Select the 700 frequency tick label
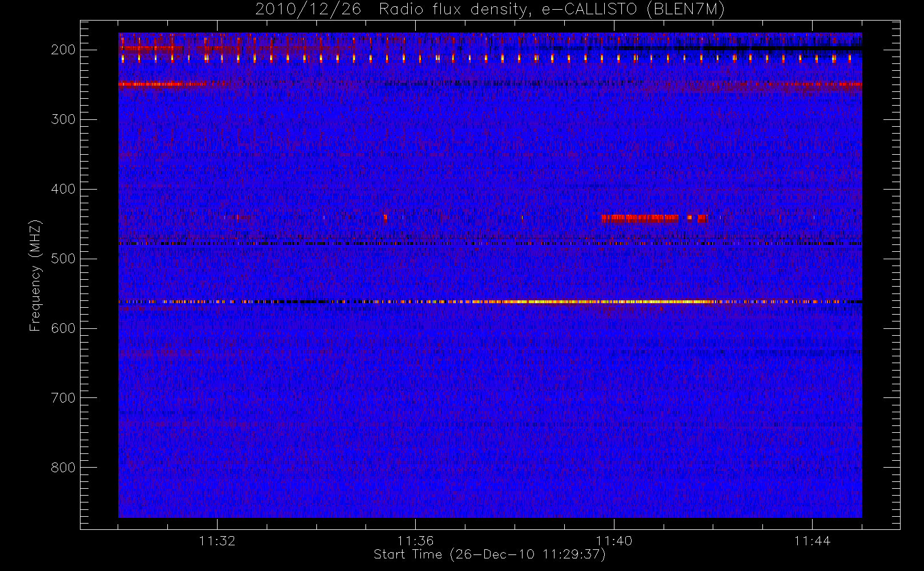The image size is (924, 571). [x=63, y=398]
